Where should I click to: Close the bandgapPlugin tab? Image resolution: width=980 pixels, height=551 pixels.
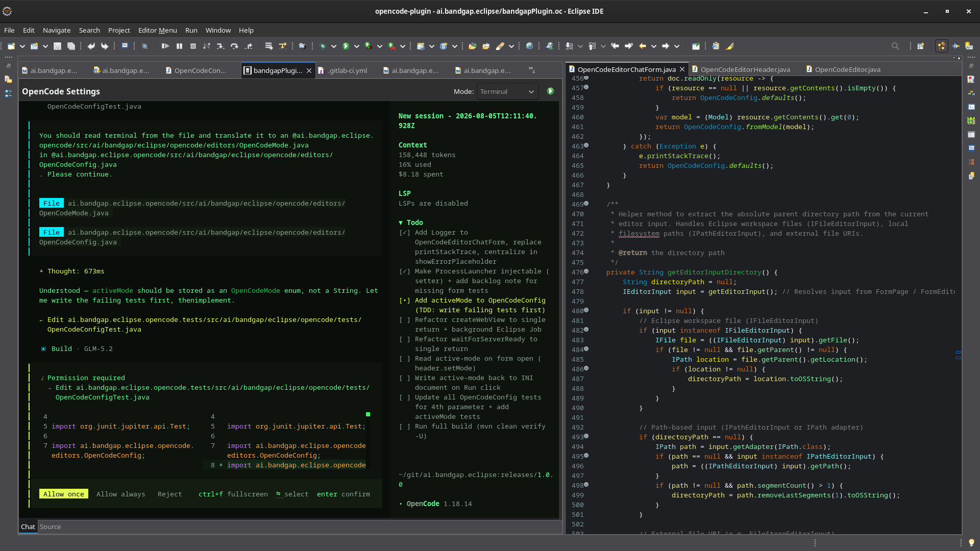309,70
